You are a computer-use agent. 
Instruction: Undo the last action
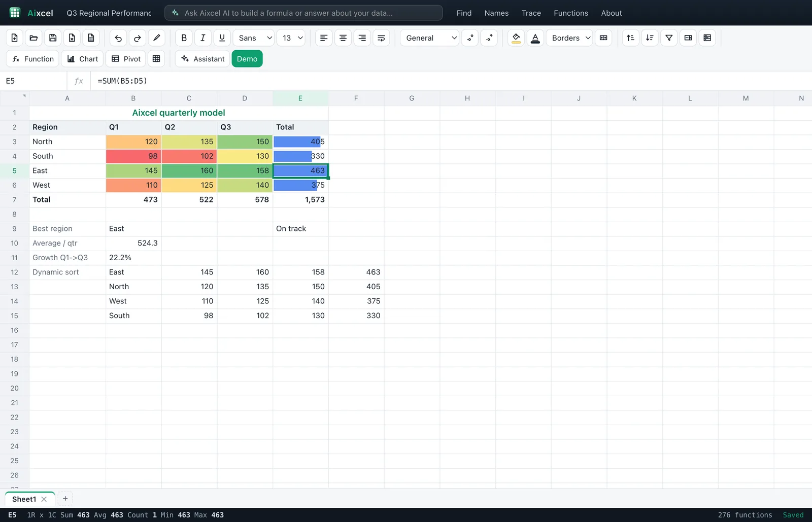118,38
